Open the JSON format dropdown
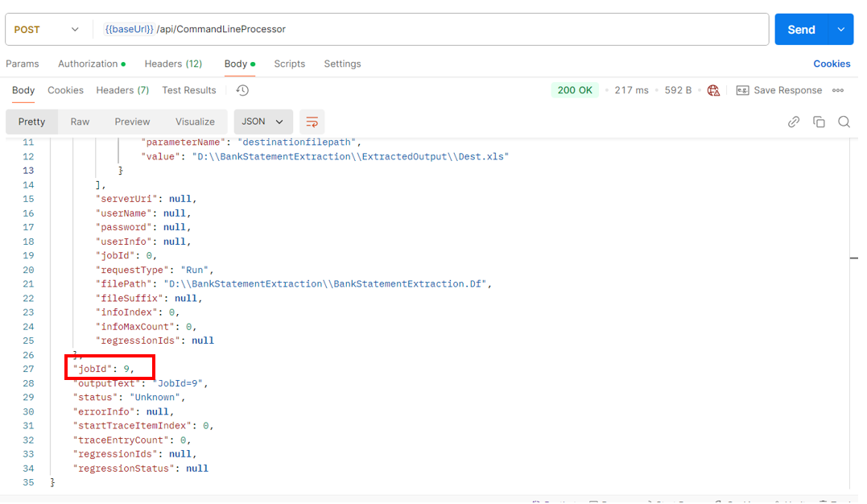This screenshot has width=867, height=504. 263,122
